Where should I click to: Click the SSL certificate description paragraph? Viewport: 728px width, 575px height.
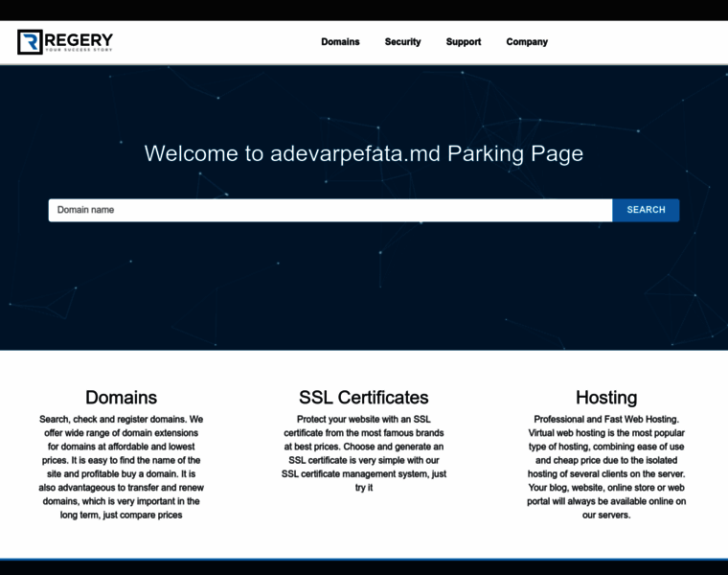pyautogui.click(x=364, y=453)
